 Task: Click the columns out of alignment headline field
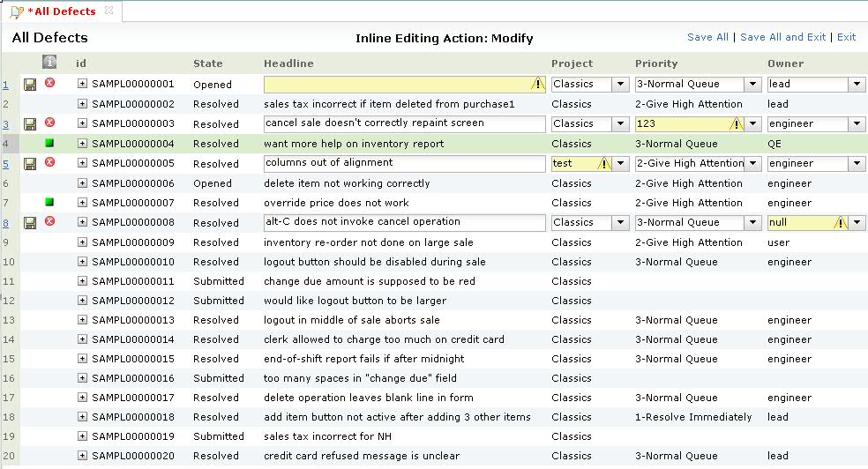tap(404, 163)
